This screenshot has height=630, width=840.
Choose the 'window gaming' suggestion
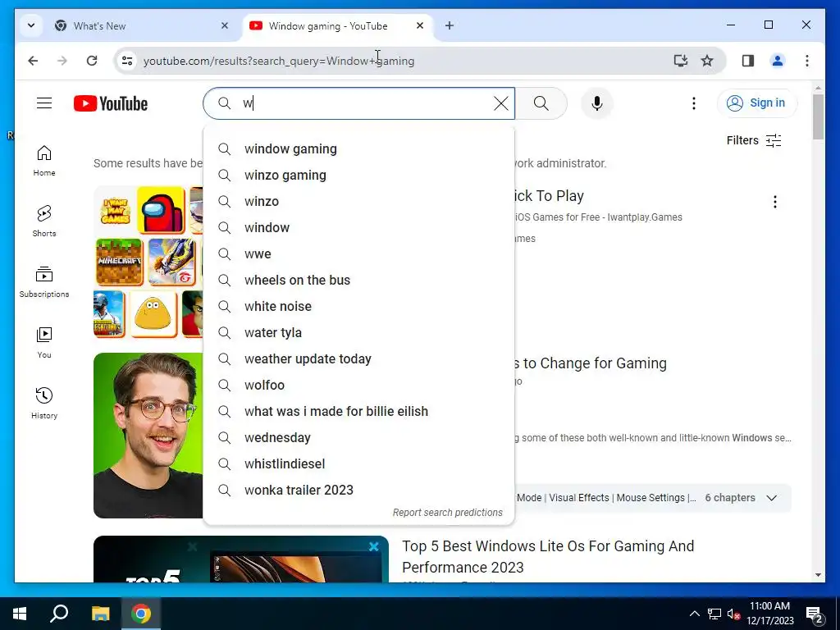point(359,149)
